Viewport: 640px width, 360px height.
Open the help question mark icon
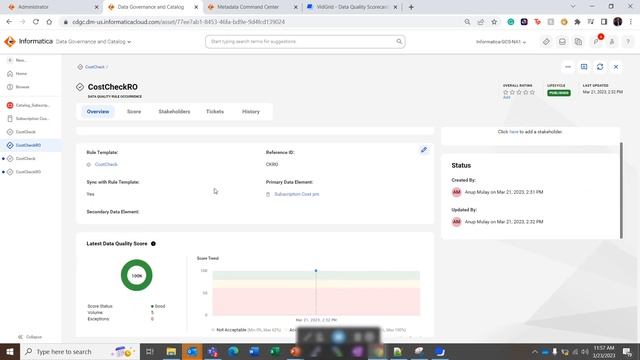628,42
